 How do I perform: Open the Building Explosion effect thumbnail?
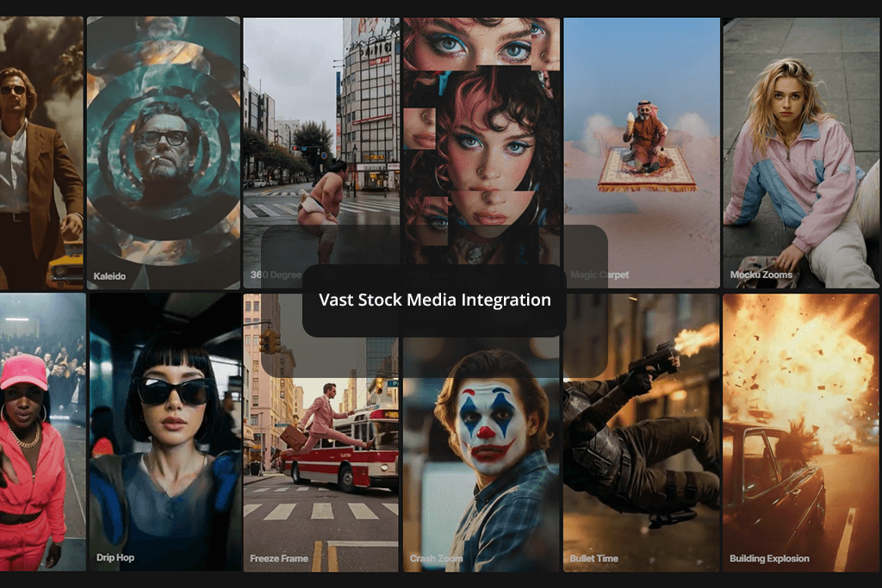tap(802, 432)
